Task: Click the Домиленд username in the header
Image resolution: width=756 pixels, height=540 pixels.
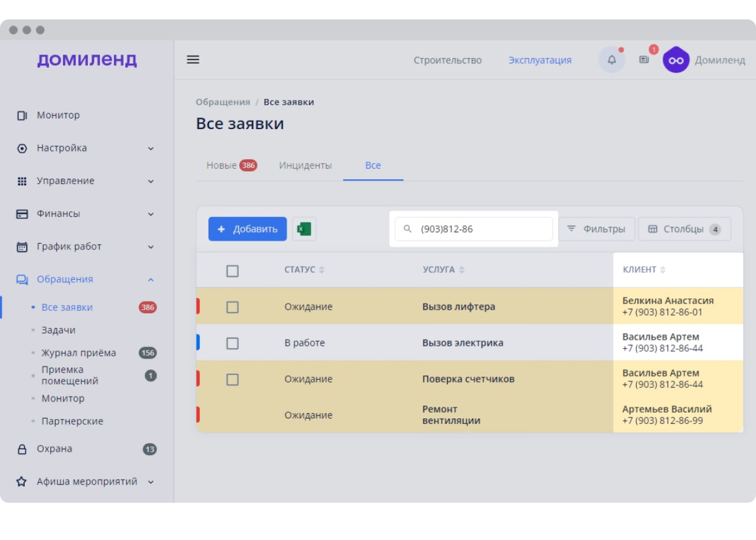Action: [x=720, y=60]
